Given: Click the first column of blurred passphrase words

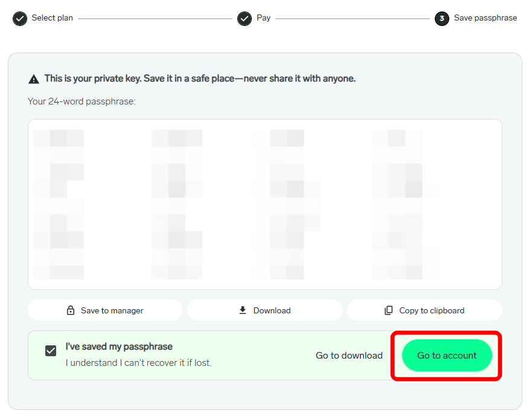Looking at the screenshot, I should [x=59, y=204].
